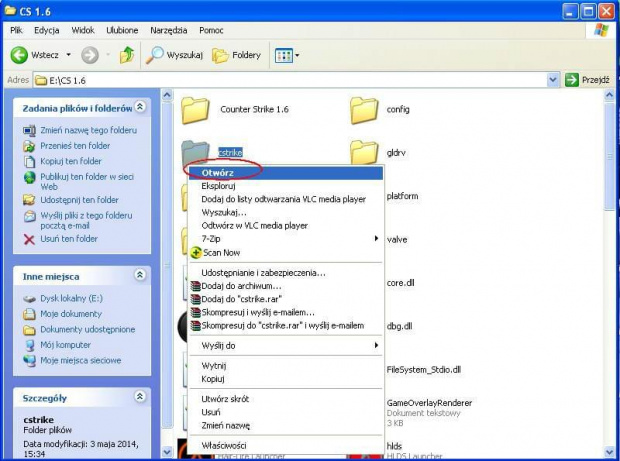The width and height of the screenshot is (620, 461).
Task: Click Udostępnij ten folder link
Action: pos(79,200)
